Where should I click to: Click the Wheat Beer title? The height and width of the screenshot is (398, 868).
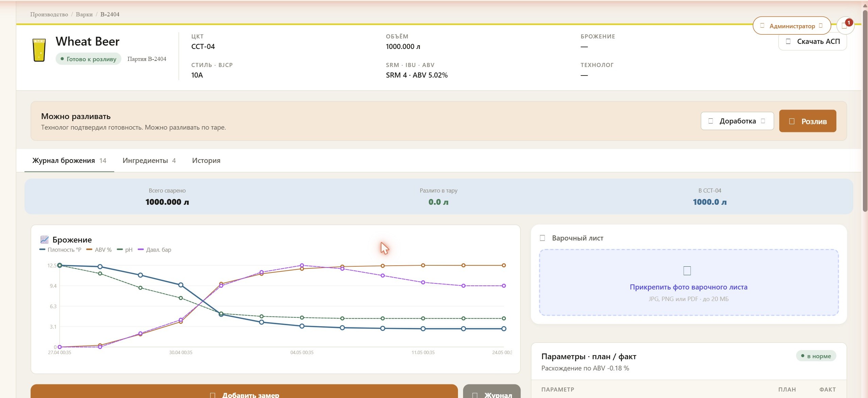tap(87, 42)
